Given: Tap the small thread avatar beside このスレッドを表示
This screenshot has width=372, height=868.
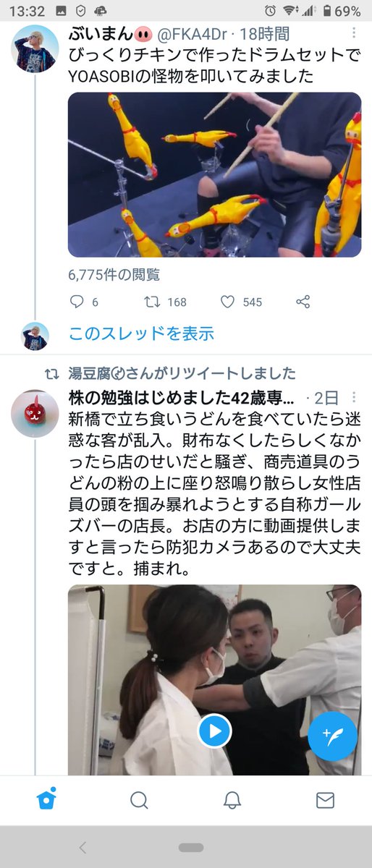Looking at the screenshot, I should coord(35,336).
